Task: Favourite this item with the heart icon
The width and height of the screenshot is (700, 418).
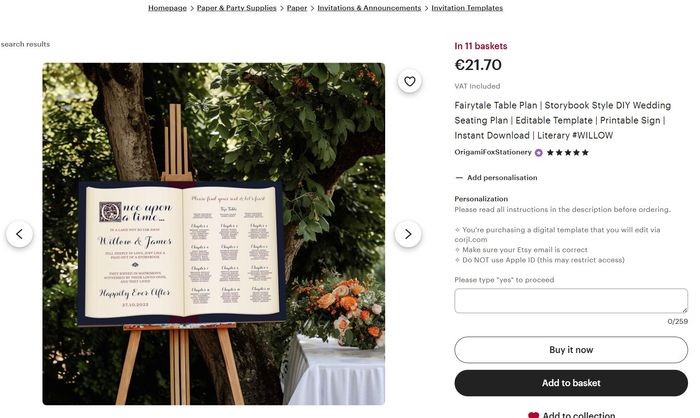Action: tap(409, 82)
